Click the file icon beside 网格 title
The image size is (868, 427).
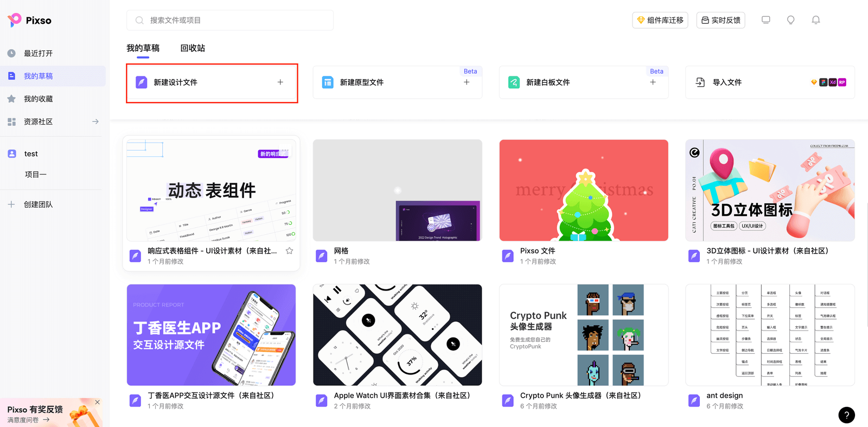[x=322, y=256]
